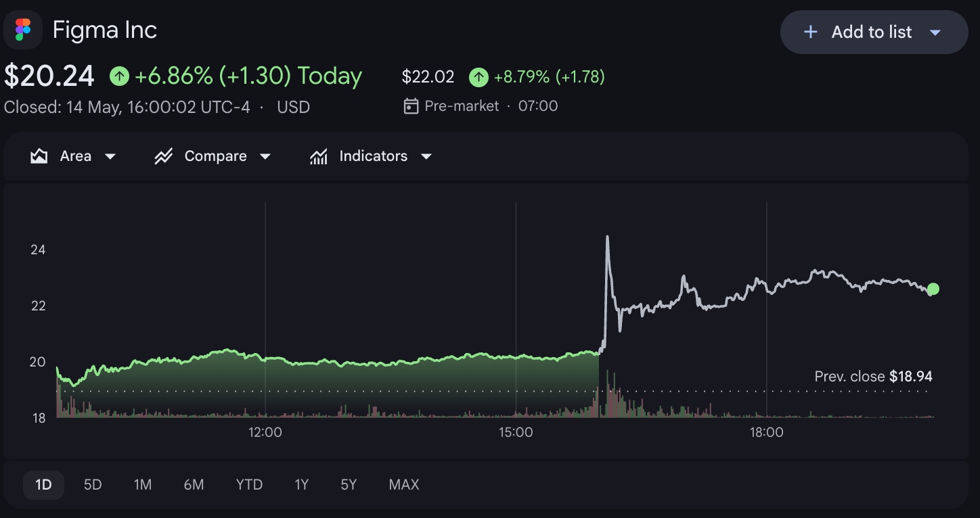
Task: Click the 24 price axis label
Action: 38,250
